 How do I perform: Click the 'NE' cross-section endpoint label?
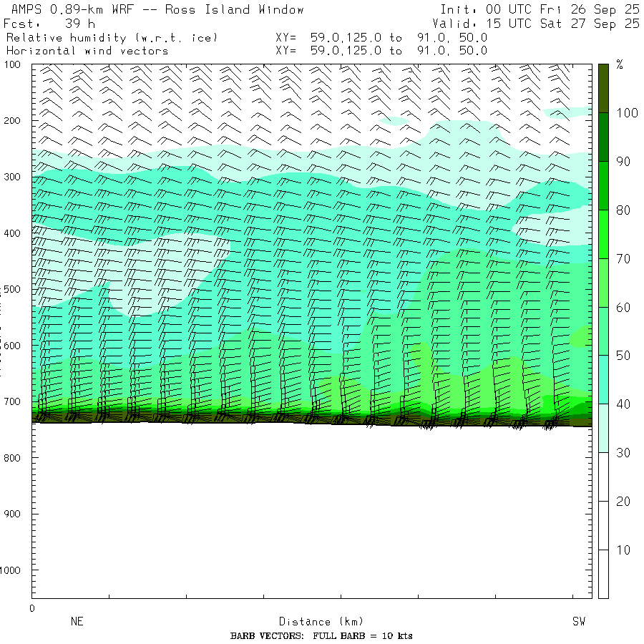[77, 621]
